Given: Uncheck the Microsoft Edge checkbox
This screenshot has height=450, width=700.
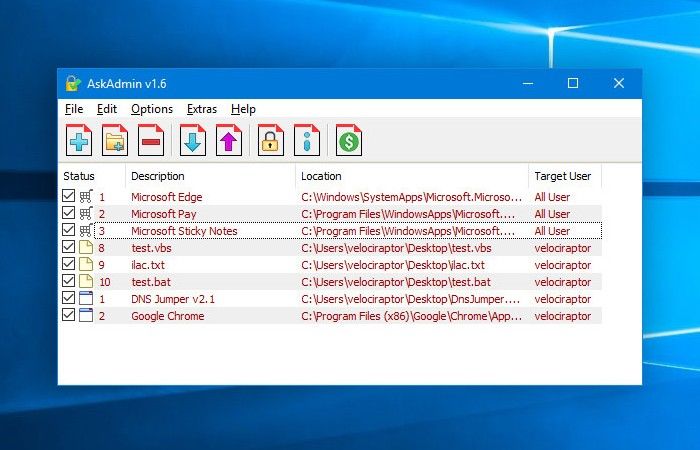Looking at the screenshot, I should click(x=68, y=197).
